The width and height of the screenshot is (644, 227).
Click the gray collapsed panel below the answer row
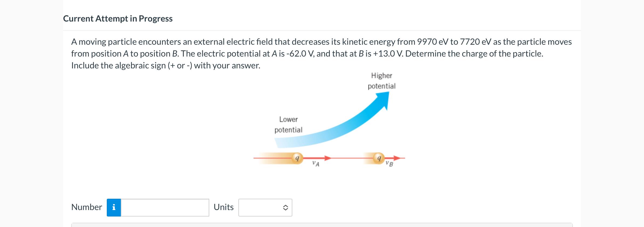321,225
